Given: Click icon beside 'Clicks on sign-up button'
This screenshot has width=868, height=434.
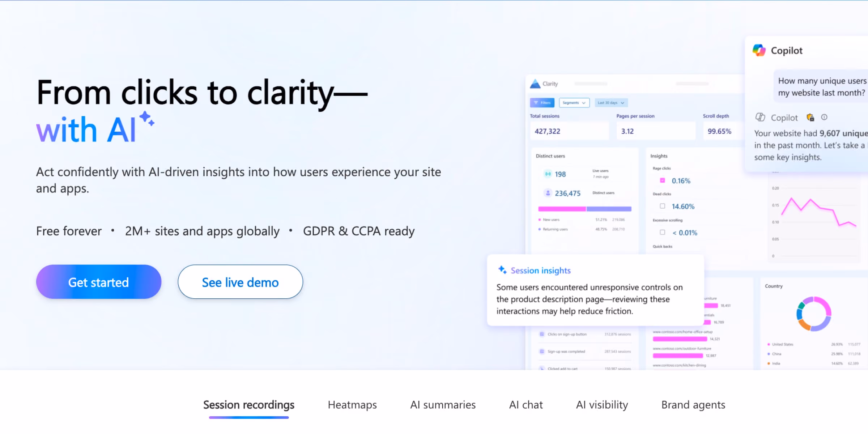Looking at the screenshot, I should point(542,334).
